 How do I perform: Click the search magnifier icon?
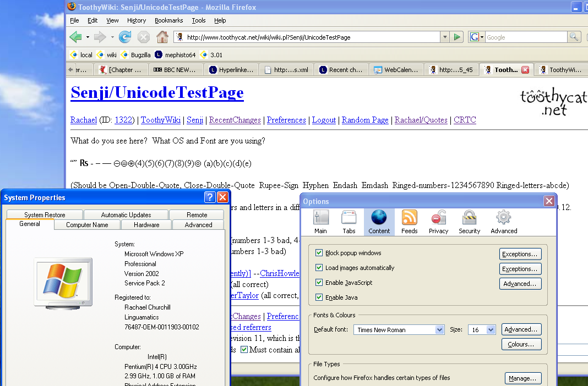(x=574, y=37)
